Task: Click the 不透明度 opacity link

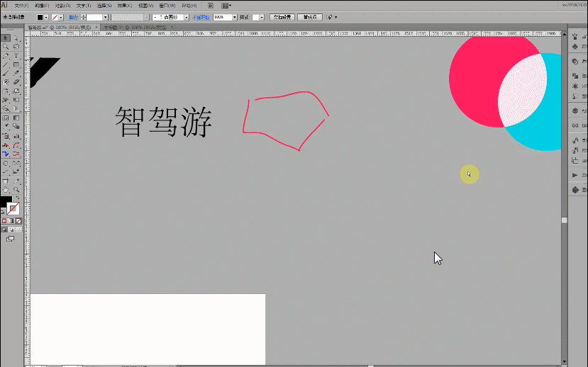Action: pos(201,17)
